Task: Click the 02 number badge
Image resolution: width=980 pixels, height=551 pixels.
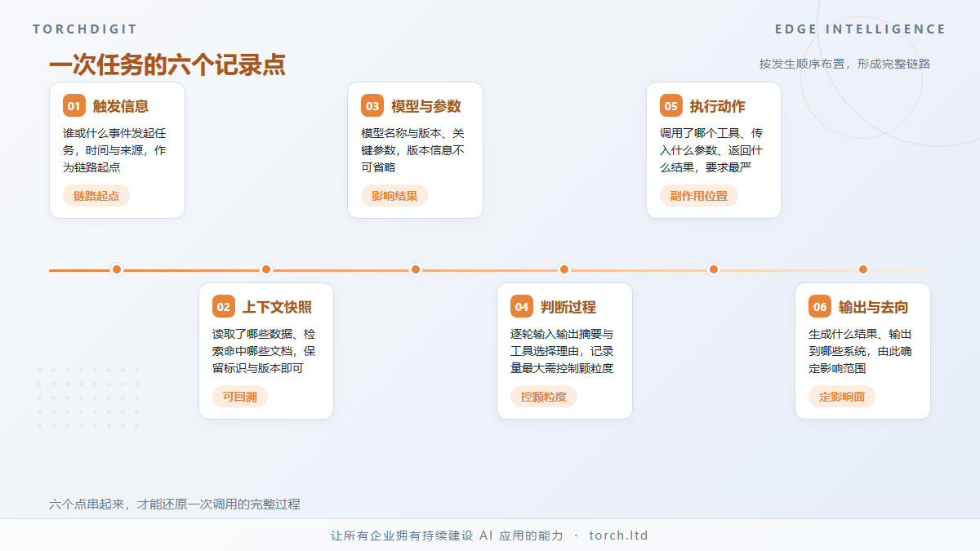Action: [x=224, y=307]
